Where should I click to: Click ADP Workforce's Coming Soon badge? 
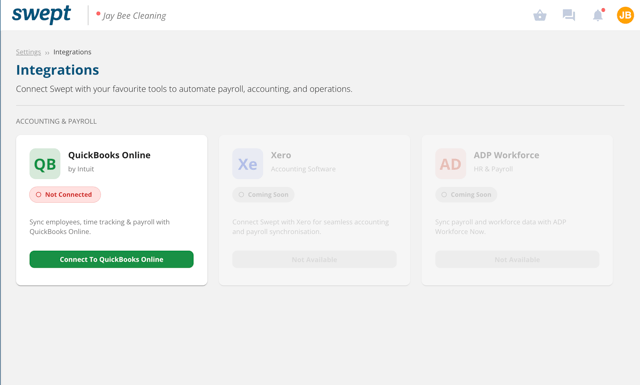coord(466,195)
